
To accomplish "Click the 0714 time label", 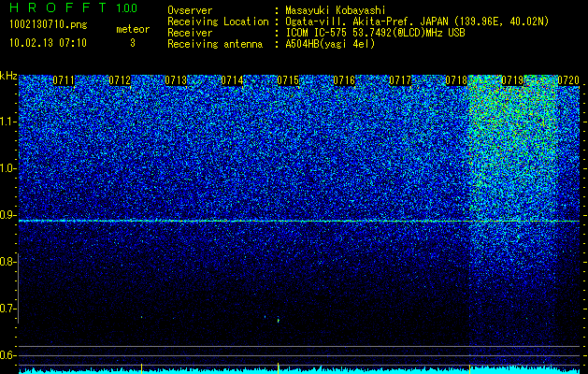I will 232,80.
